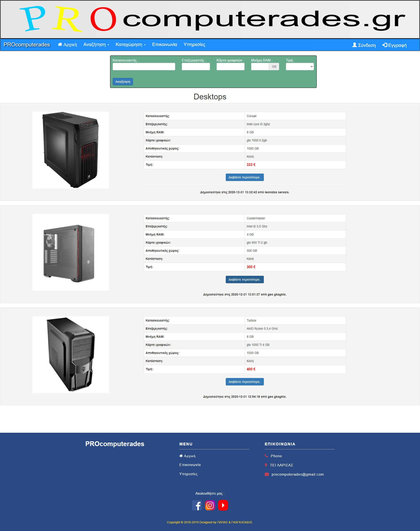Open Επικοινωνία in the top navbar

coord(164,44)
